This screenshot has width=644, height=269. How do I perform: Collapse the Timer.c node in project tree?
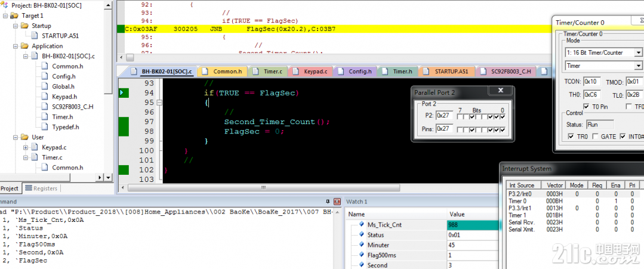(x=26, y=157)
